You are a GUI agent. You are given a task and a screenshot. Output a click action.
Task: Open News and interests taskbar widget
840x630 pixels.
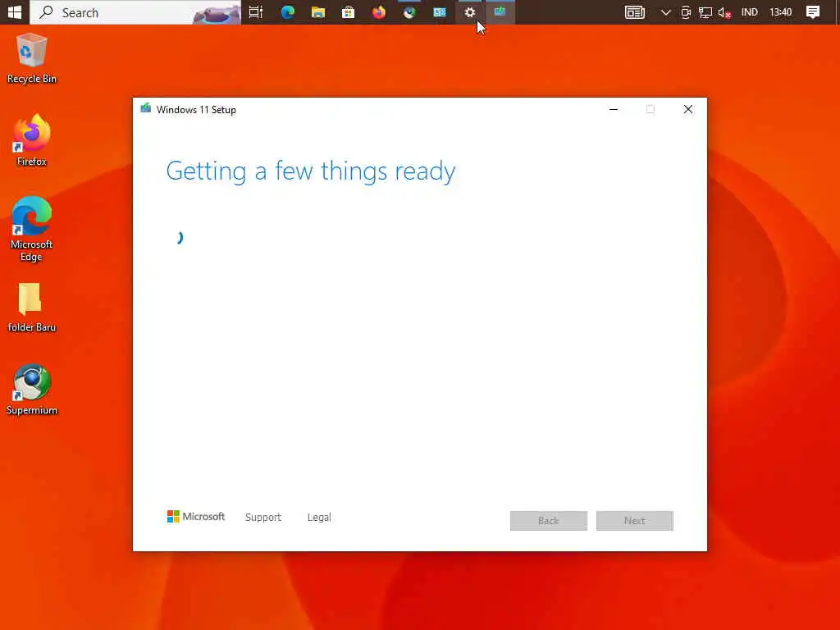[x=635, y=11]
